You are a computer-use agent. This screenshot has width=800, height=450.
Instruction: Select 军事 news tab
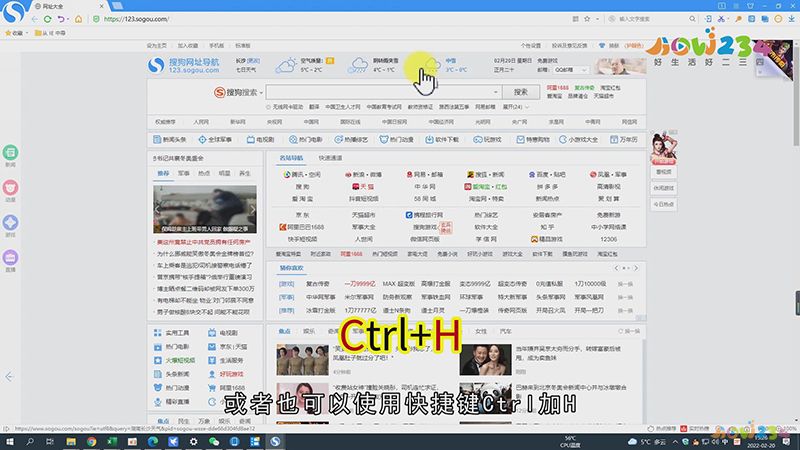pyautogui.click(x=184, y=173)
